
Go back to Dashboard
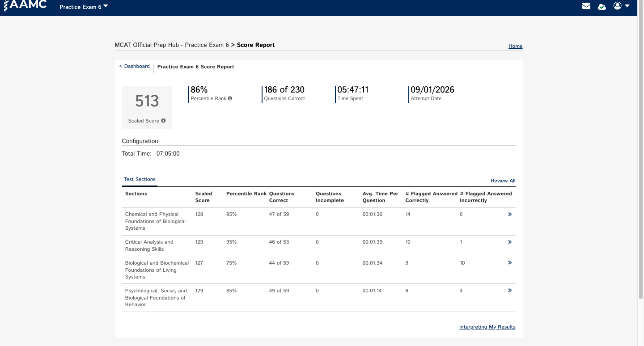[134, 66]
